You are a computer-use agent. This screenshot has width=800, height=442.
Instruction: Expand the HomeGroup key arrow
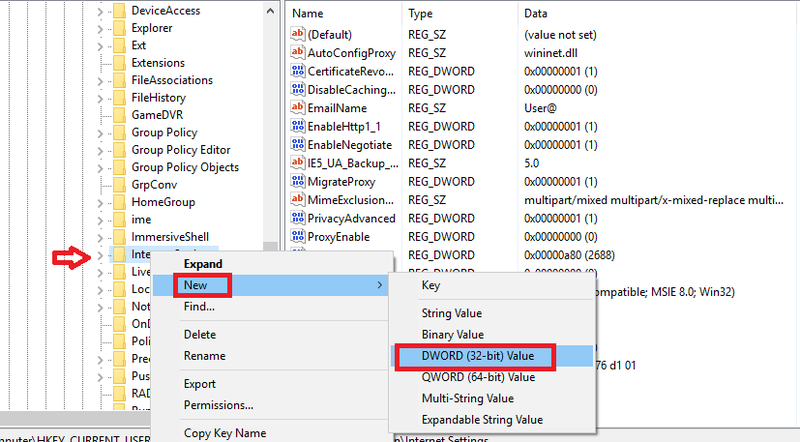point(100,203)
